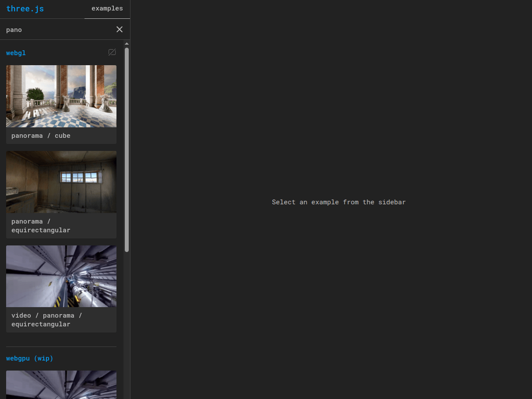Click the "Select an example from the sidebar" text
The height and width of the screenshot is (399, 532).
[338, 202]
